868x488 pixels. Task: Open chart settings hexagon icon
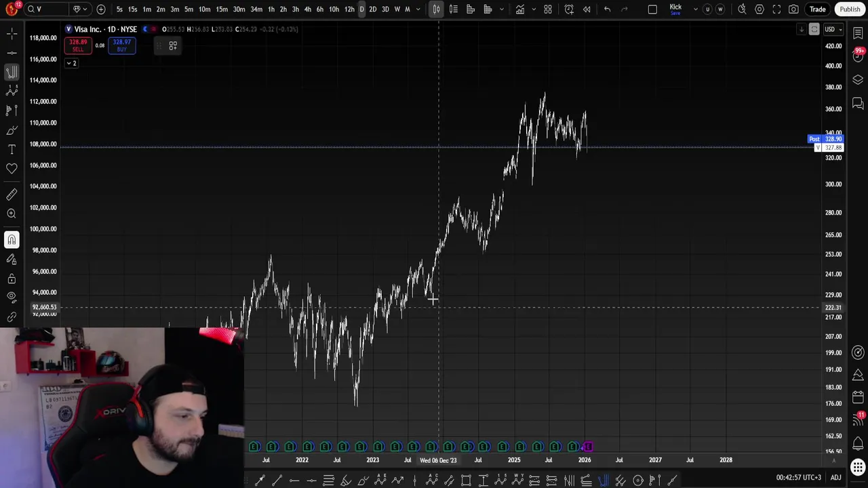[759, 9]
